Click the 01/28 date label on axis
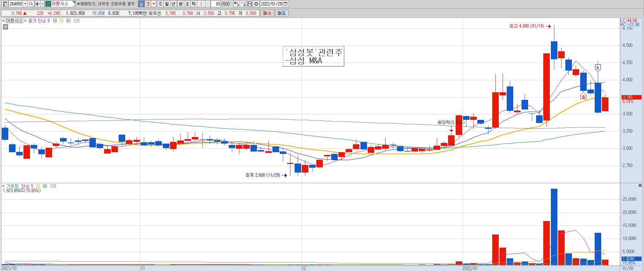Screen dimensions: 644x271 (x=628, y=268)
